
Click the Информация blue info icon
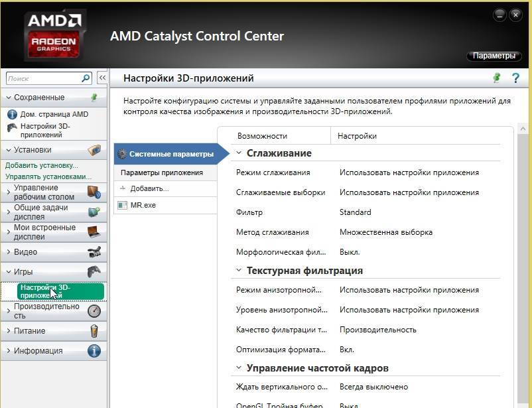(94, 351)
